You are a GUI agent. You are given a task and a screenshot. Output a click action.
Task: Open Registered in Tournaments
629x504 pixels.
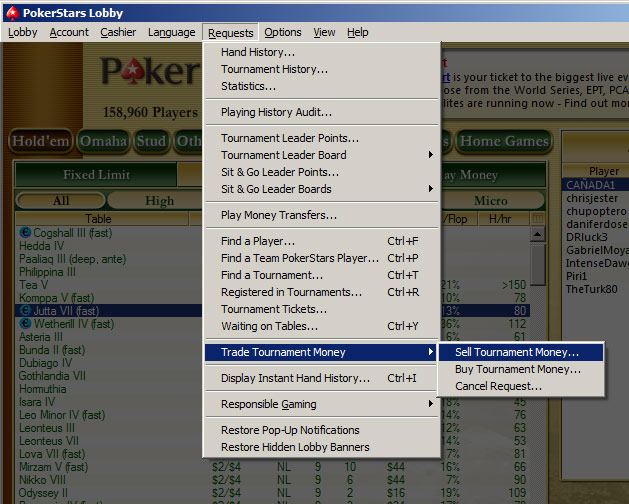[321, 292]
